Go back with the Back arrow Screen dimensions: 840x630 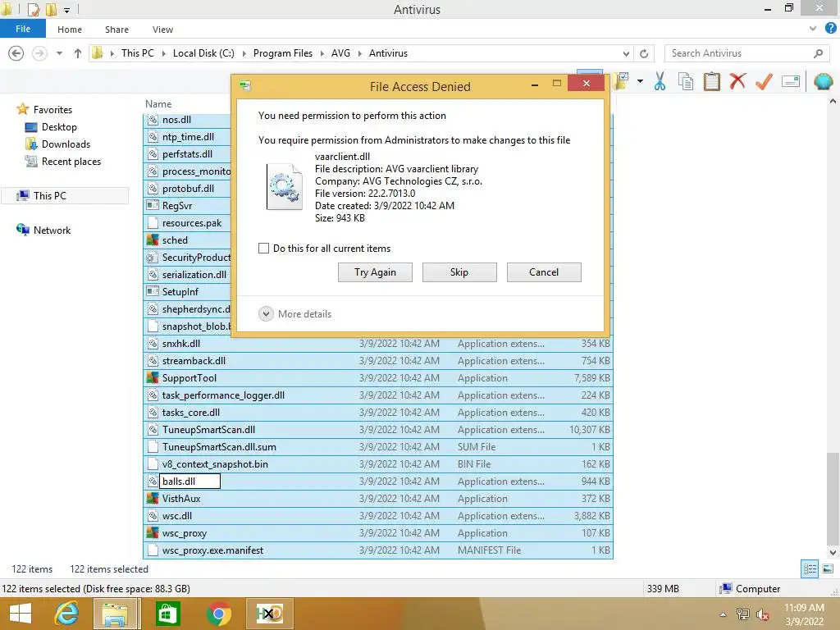pyautogui.click(x=16, y=53)
